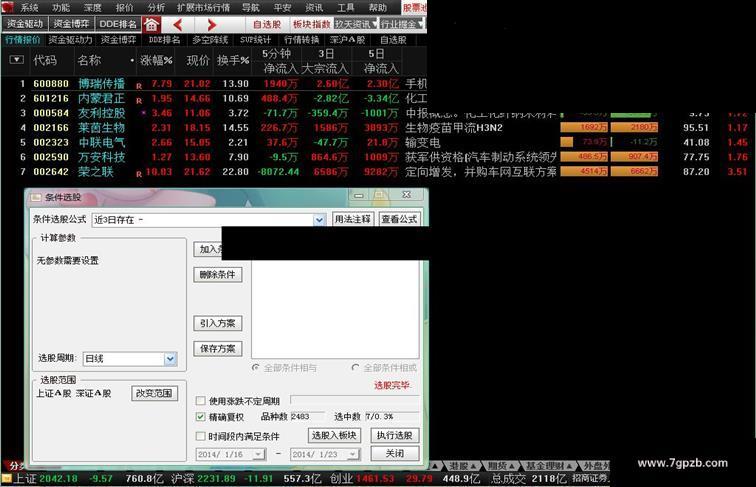Open the 玖天资讯 dropdown
The image size is (756, 487).
356,24
